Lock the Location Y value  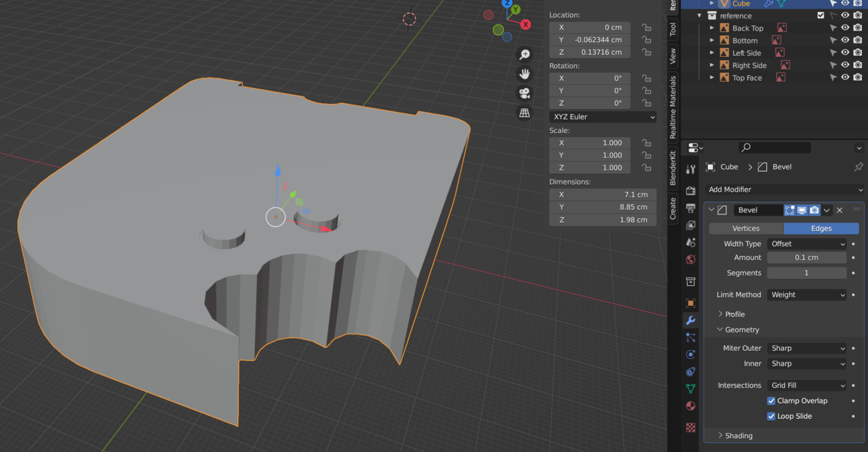click(x=646, y=40)
